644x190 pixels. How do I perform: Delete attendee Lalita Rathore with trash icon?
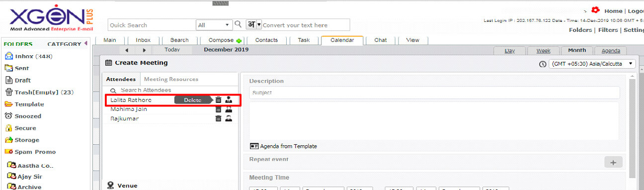pos(218,100)
